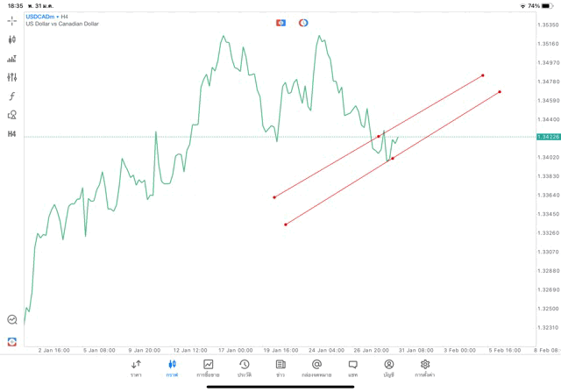Open the แชท (Chat) tab
Screen dimensions: 561x392
(352, 367)
